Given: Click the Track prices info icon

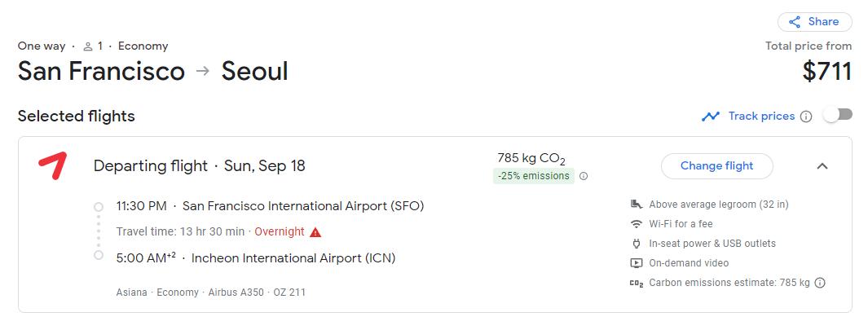Looking at the screenshot, I should [x=806, y=117].
